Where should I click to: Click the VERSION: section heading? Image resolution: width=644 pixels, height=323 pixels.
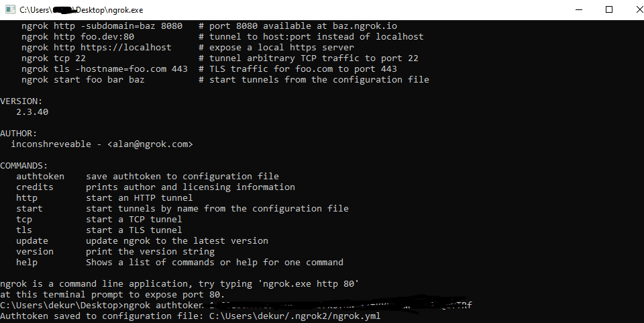point(21,101)
